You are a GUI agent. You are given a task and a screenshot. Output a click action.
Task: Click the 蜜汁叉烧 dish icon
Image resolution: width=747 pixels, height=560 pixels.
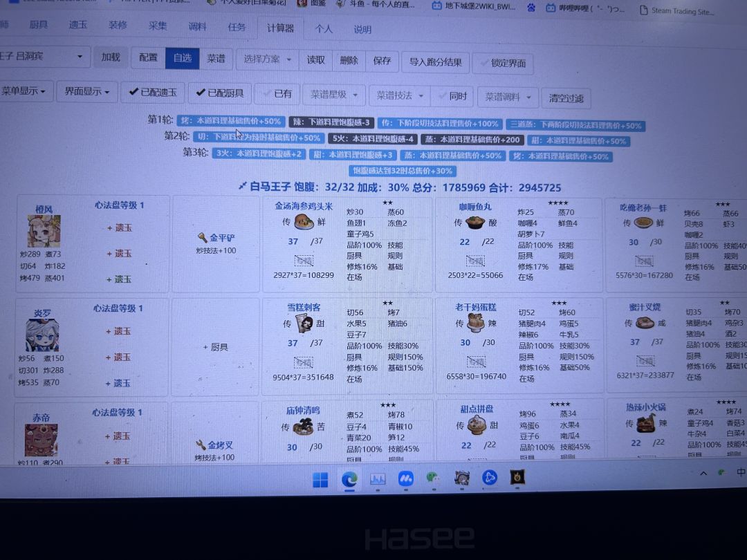[x=645, y=324]
